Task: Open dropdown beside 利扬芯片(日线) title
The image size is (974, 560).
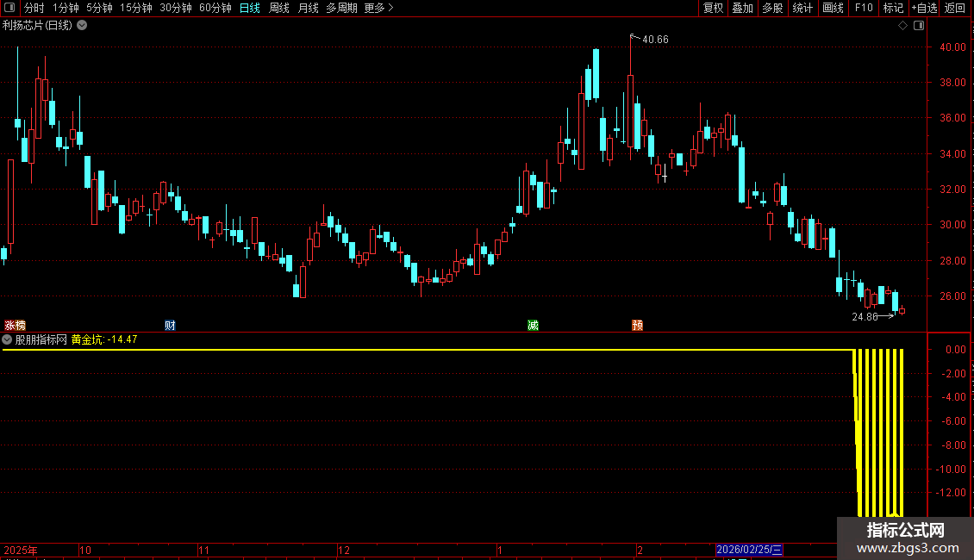Action: pos(82,26)
